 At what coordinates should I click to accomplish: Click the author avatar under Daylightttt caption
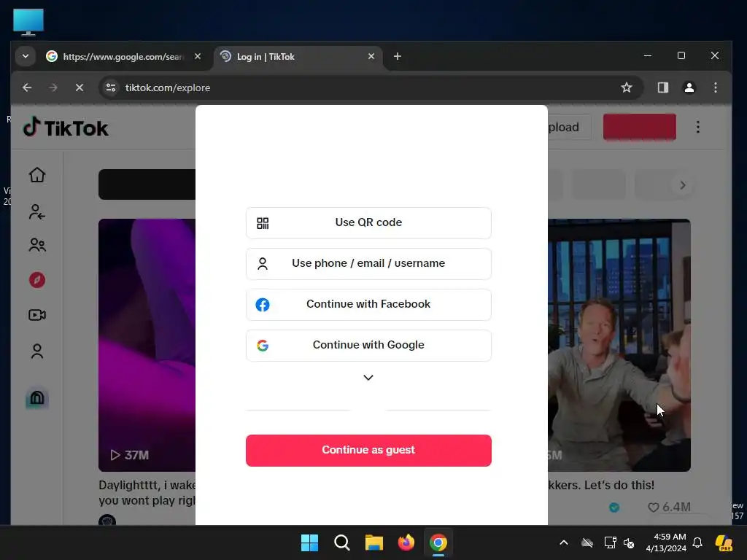coord(107,520)
